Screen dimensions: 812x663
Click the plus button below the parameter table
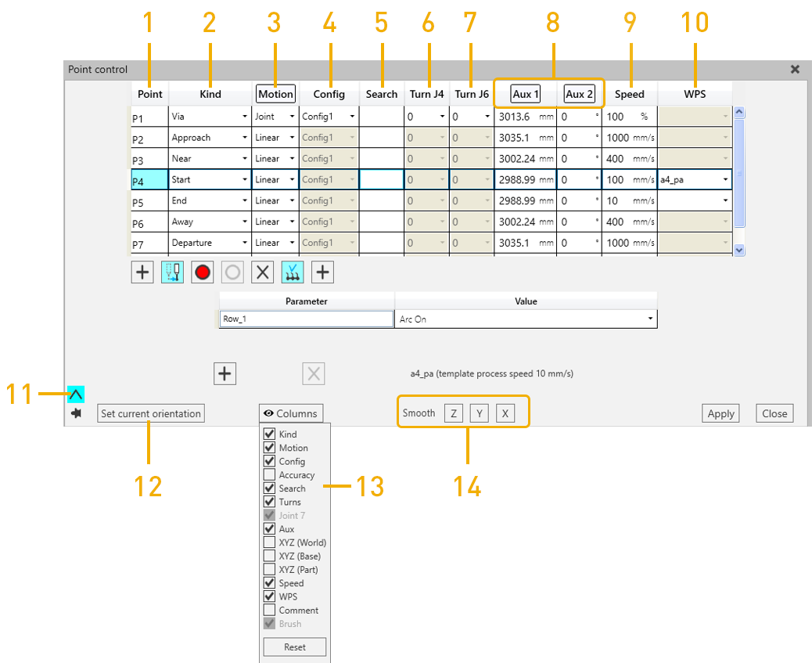coord(225,373)
